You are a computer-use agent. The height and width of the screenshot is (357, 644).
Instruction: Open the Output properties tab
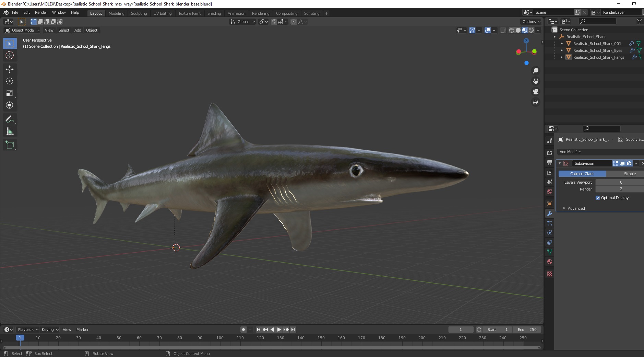coord(550,162)
